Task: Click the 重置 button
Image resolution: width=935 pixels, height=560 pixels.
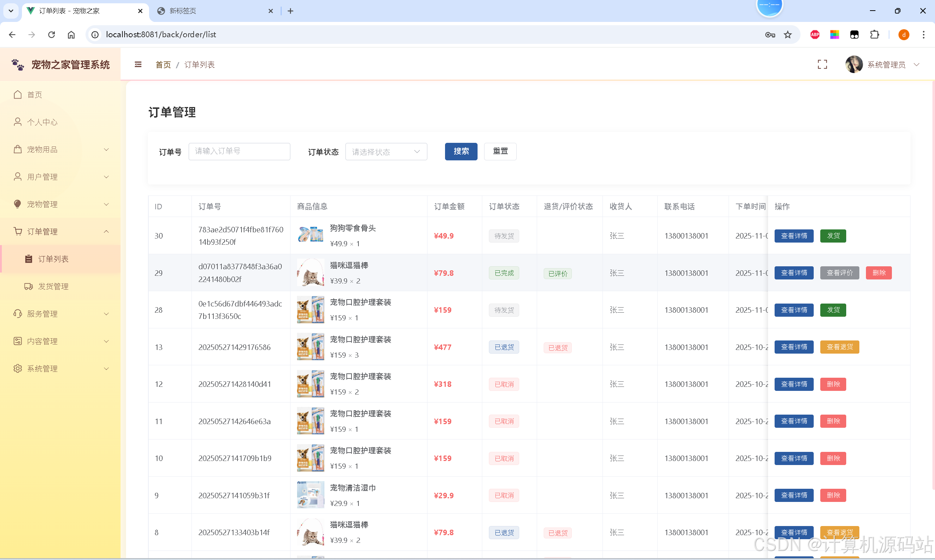Action: (x=500, y=151)
